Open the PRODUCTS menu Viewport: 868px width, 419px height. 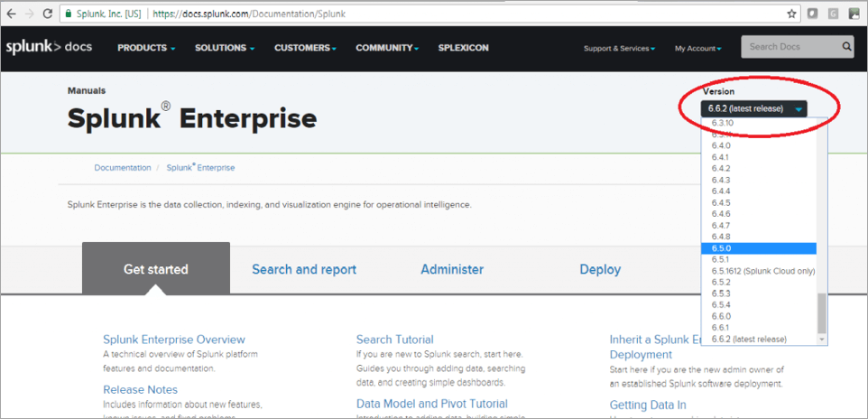click(x=146, y=48)
